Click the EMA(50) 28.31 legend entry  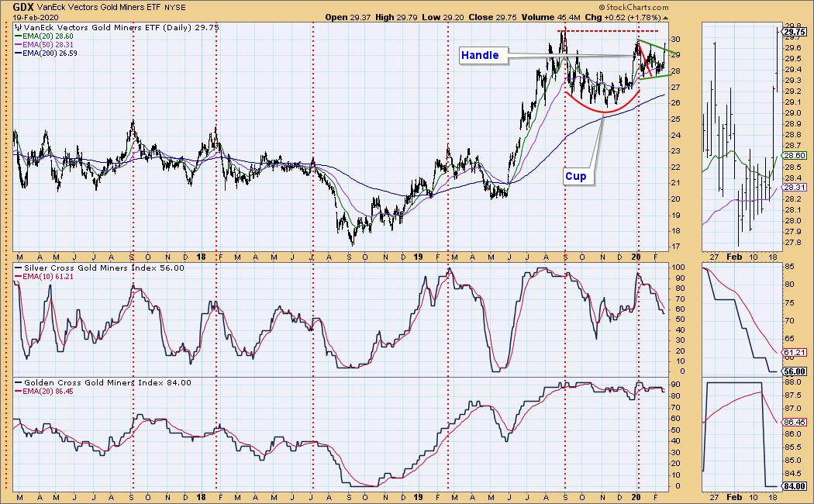(45, 45)
